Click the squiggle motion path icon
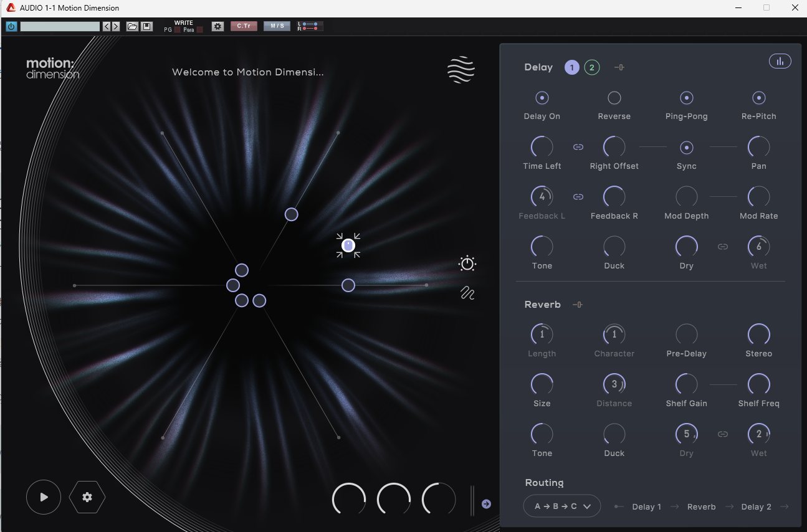Viewport: 807px width, 532px height. 467,293
